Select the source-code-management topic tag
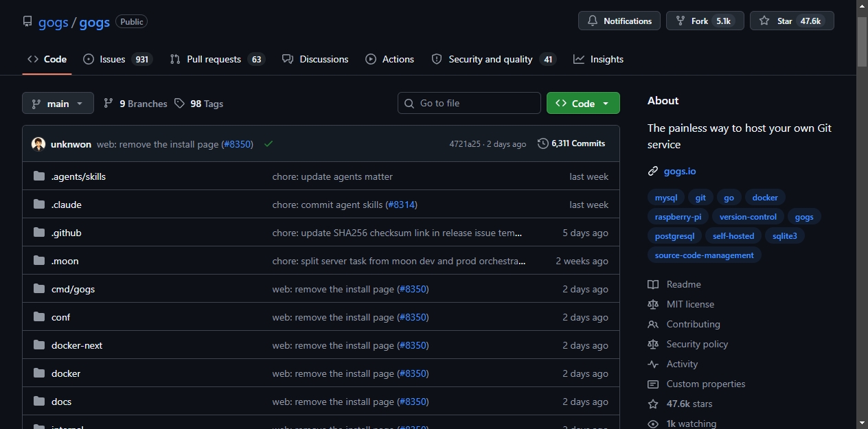 705,255
